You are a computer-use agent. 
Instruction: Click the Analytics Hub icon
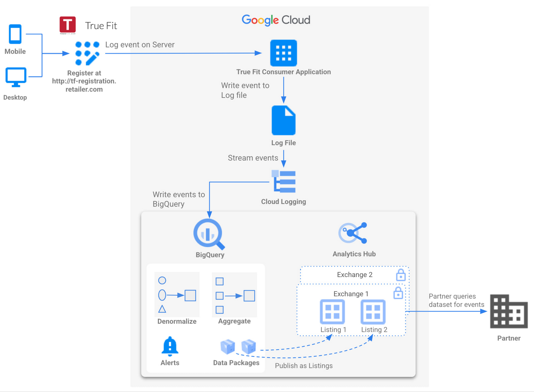tap(353, 233)
